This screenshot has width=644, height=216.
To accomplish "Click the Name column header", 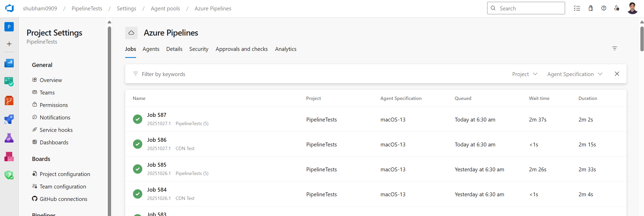I will (x=139, y=98).
